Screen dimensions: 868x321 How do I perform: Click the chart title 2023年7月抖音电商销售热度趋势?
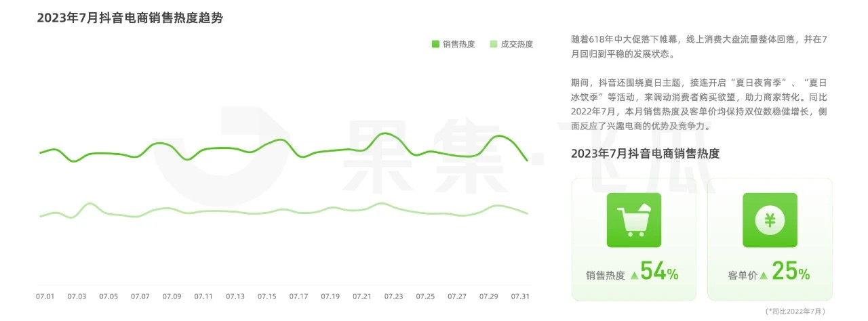tap(130, 18)
